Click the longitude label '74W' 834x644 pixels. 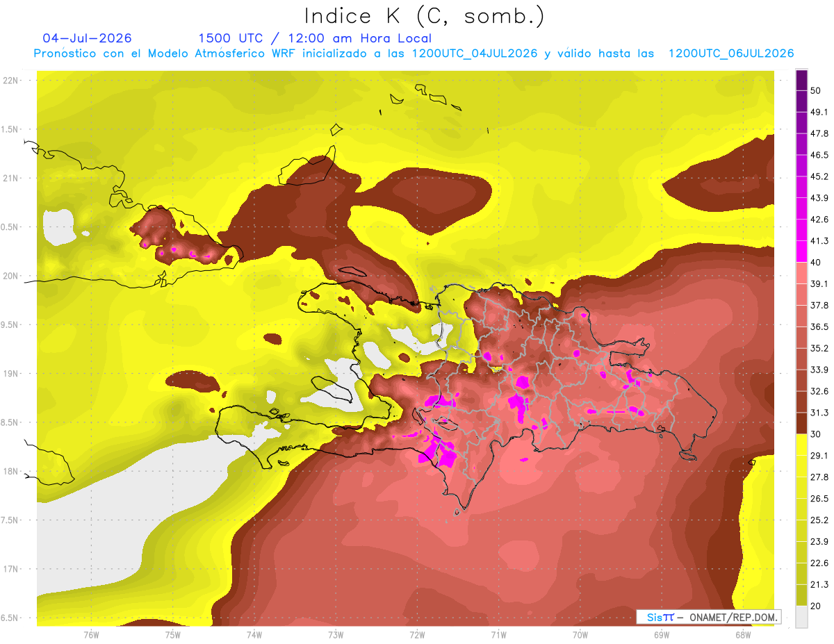pos(254,635)
